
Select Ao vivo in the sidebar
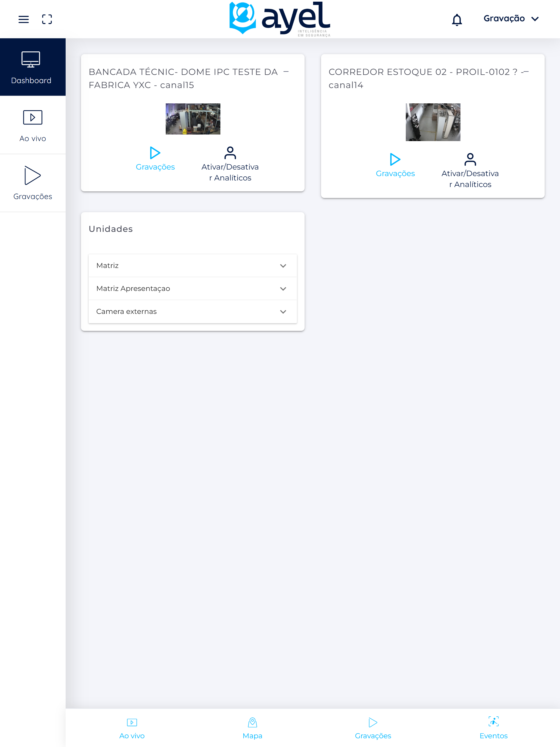coord(33,125)
